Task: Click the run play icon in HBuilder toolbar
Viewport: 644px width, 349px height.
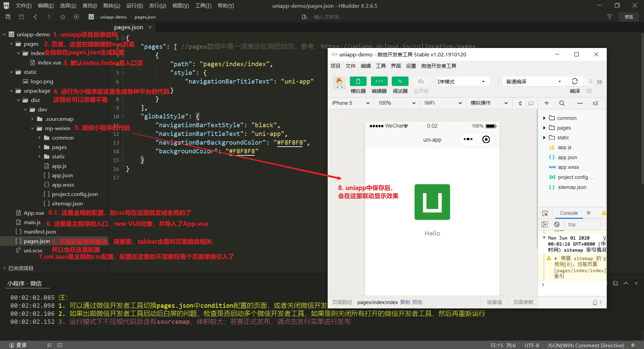Action: [x=76, y=17]
